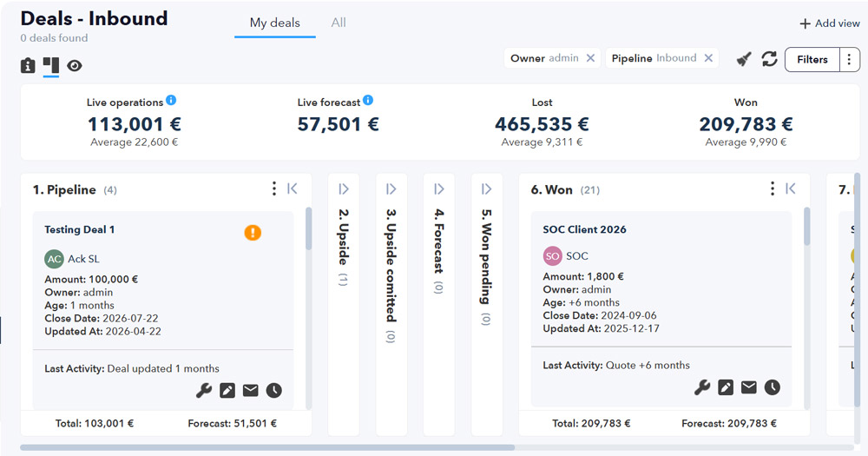Image resolution: width=868 pixels, height=456 pixels.
Task: Click Amount: 100,000 € on Testing Deal 1
Action: [91, 280]
